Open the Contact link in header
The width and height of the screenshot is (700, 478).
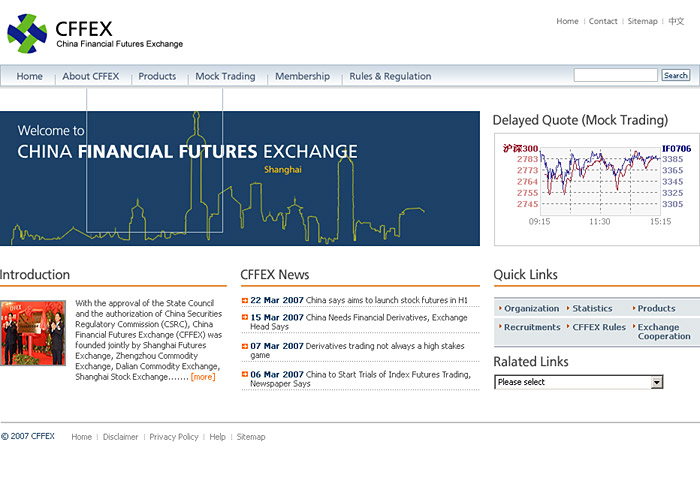[x=603, y=21]
